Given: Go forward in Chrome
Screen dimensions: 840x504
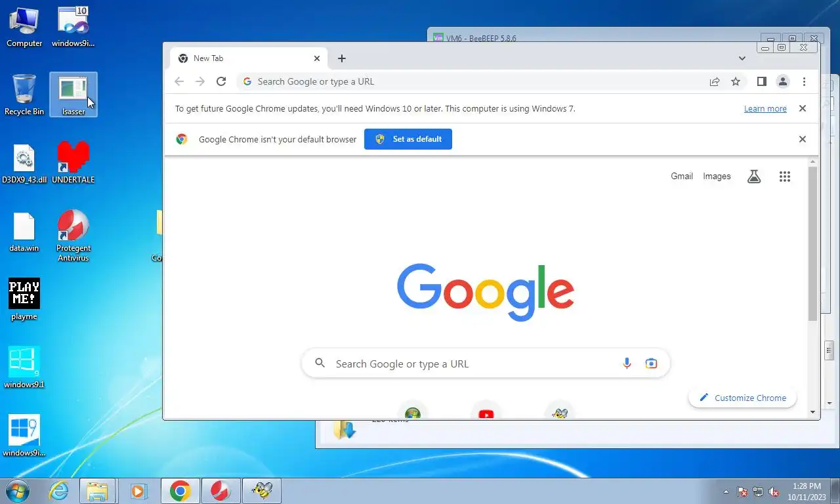Looking at the screenshot, I should click(200, 81).
